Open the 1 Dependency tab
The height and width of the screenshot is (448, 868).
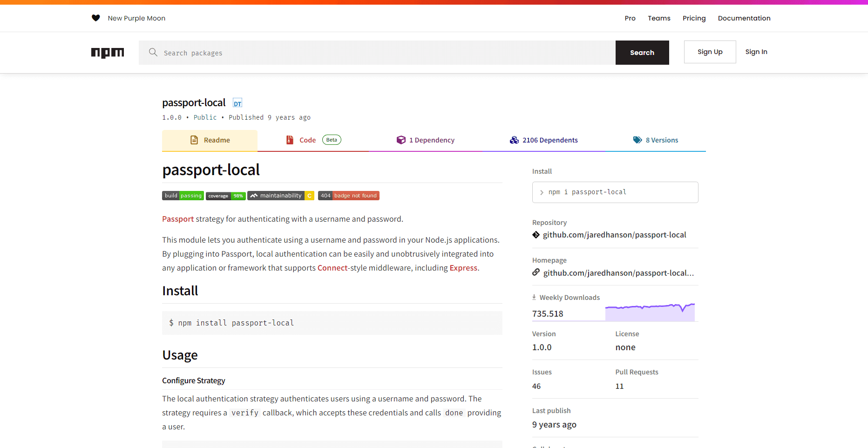[425, 140]
